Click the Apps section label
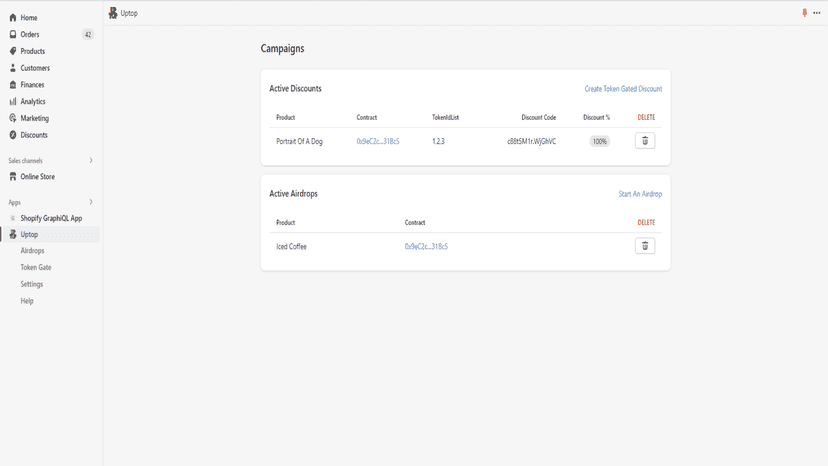This screenshot has width=828, height=466. [x=14, y=202]
